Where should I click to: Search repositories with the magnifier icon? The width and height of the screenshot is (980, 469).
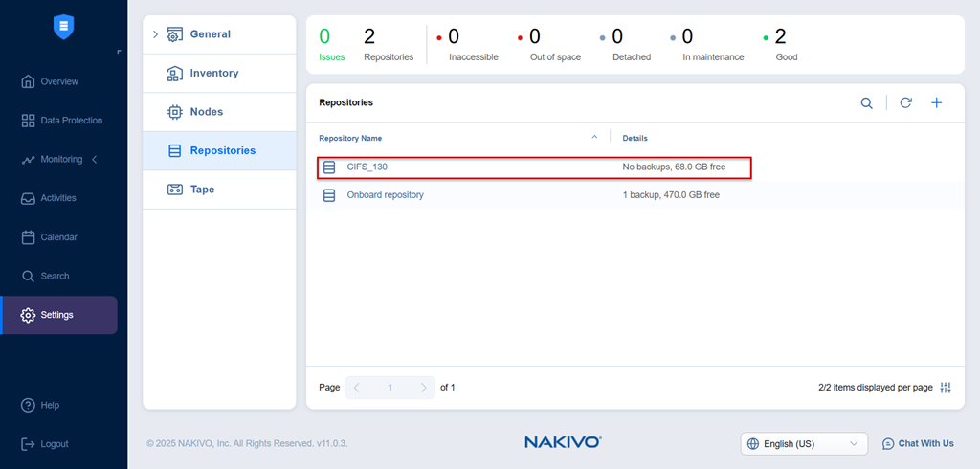[x=867, y=103]
